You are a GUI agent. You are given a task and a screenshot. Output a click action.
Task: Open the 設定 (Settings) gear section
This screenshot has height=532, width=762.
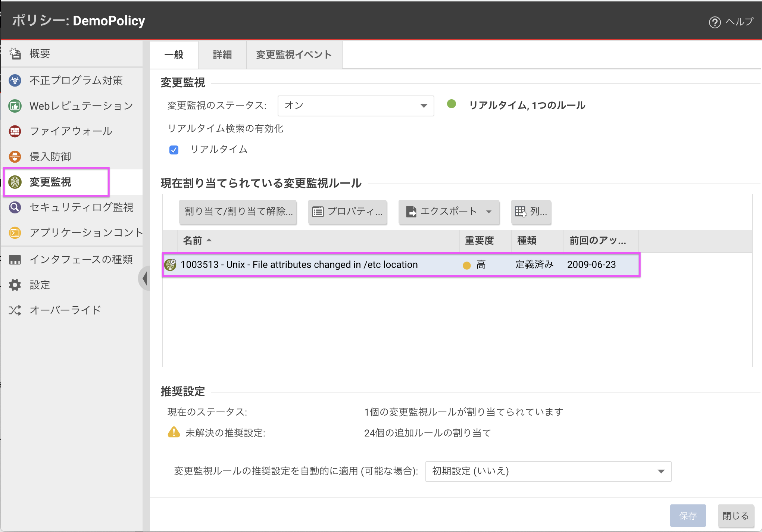point(15,285)
